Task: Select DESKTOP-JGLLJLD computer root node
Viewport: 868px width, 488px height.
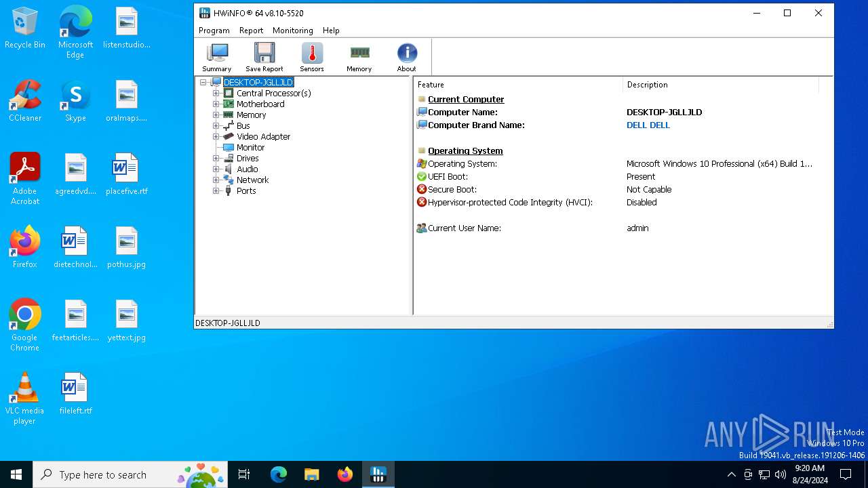Action: (x=258, y=83)
